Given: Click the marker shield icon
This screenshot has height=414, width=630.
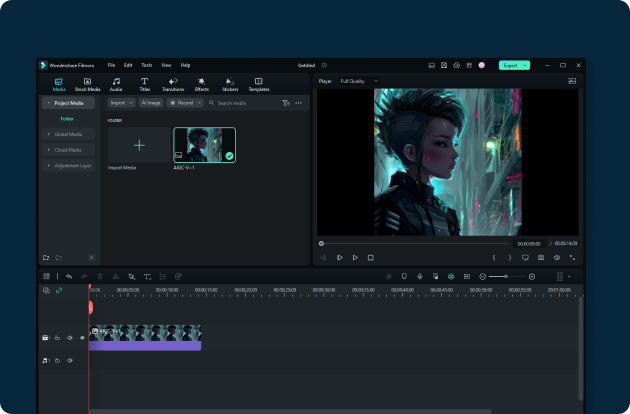Looking at the screenshot, I should pyautogui.click(x=404, y=277).
